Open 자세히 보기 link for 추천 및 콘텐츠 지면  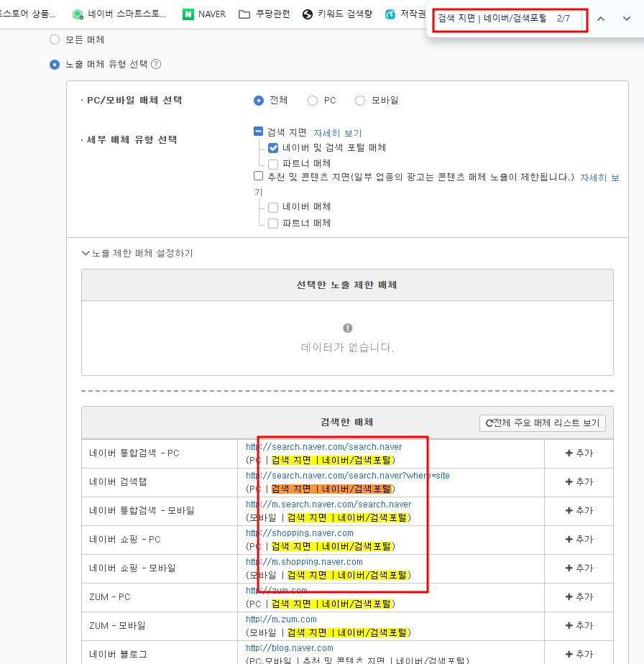coord(599,178)
